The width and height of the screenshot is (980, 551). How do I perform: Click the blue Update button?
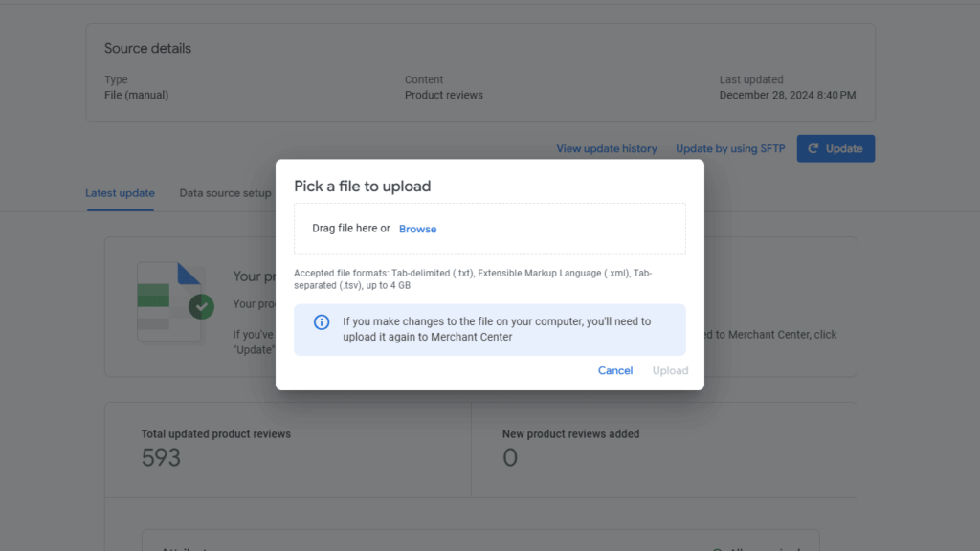click(x=835, y=148)
